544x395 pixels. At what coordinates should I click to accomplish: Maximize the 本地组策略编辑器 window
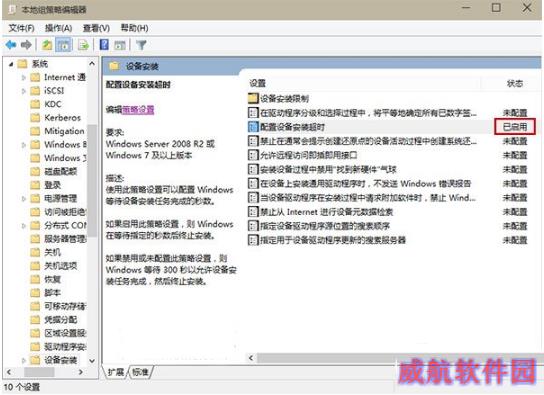coord(496,7)
